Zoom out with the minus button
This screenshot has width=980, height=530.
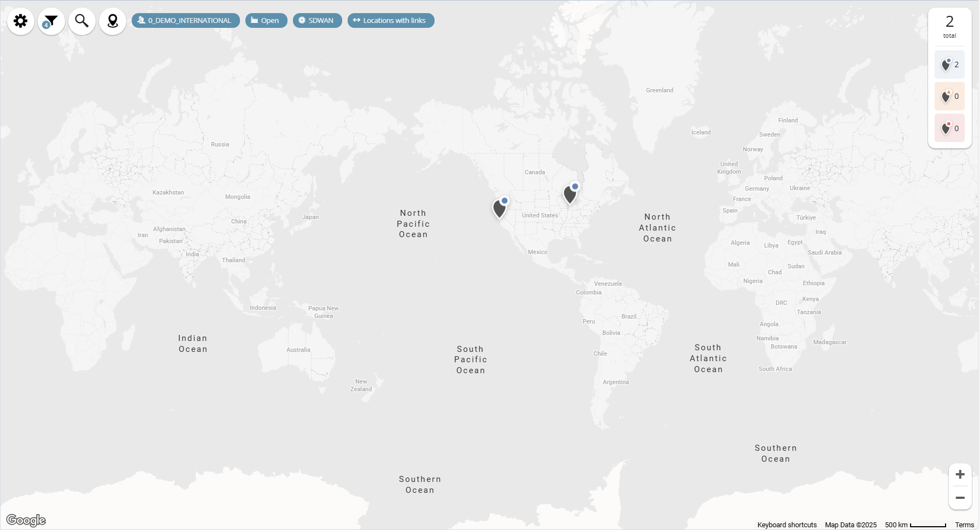pos(960,498)
